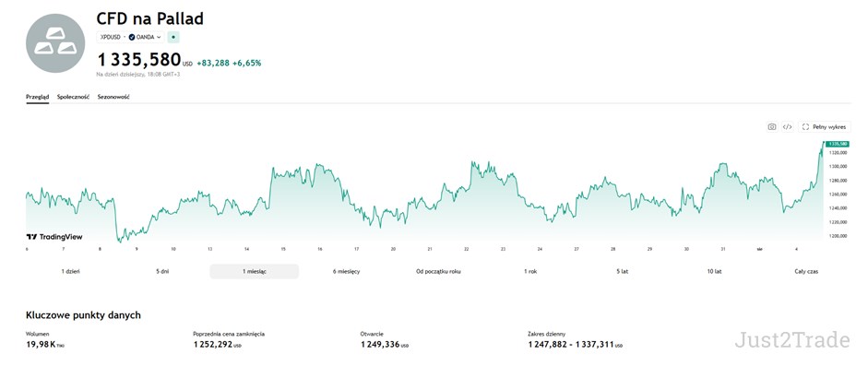Open the embed code icon
This screenshot has height=366, width=868.
tap(787, 127)
